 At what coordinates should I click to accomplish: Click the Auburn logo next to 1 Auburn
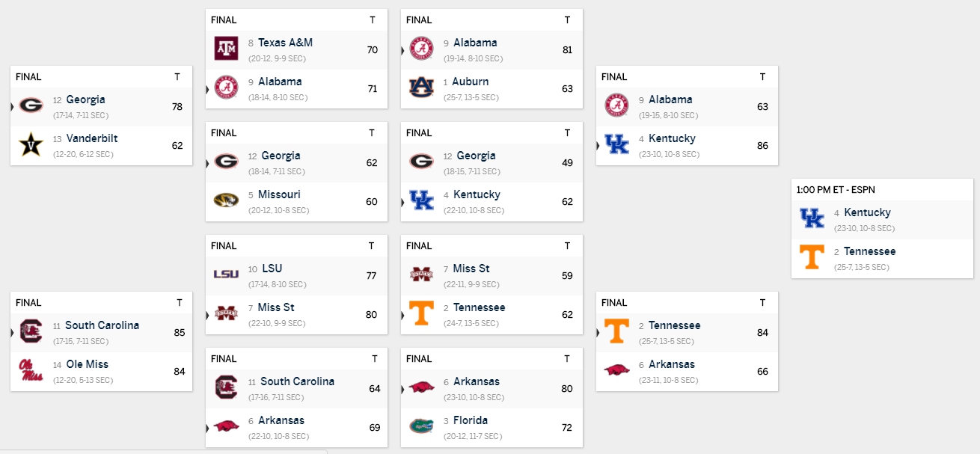(421, 88)
